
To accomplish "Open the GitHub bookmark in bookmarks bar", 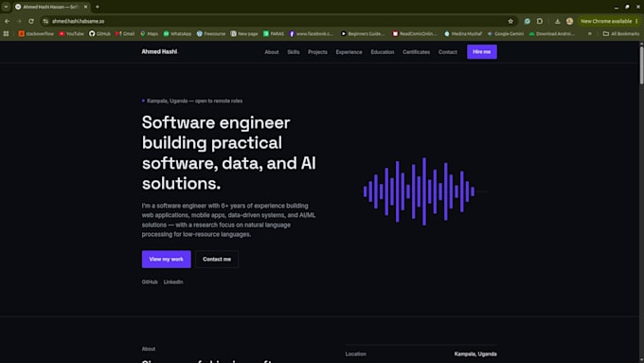I will 99,34.
